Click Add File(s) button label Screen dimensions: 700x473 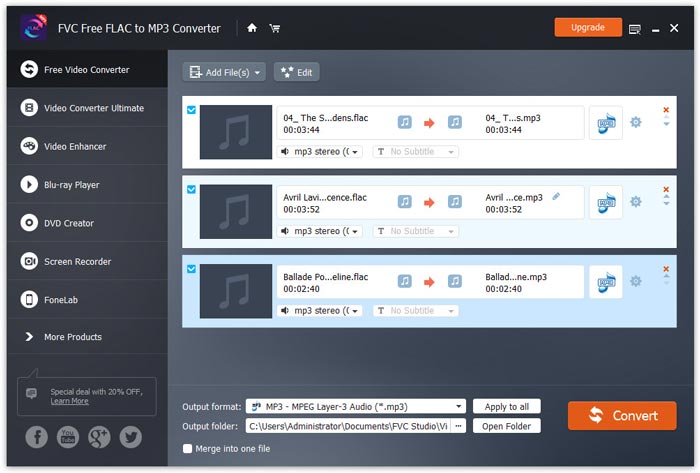(227, 73)
